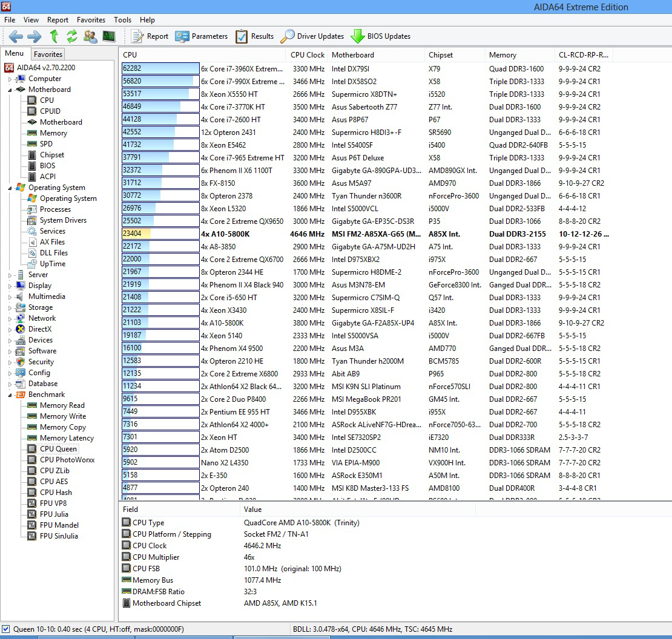Switch to the Favorites tab
This screenshot has width=672, height=639.
[x=48, y=54]
